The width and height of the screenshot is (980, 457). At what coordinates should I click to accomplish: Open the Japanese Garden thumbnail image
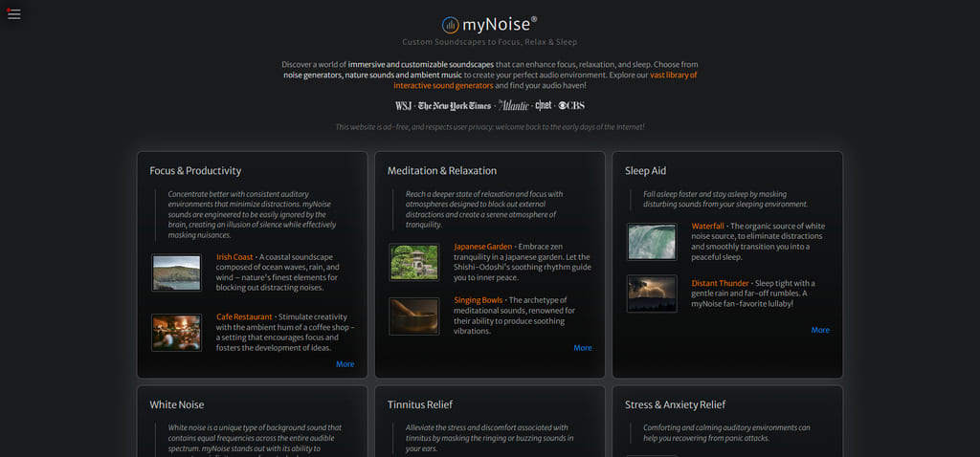click(x=413, y=262)
